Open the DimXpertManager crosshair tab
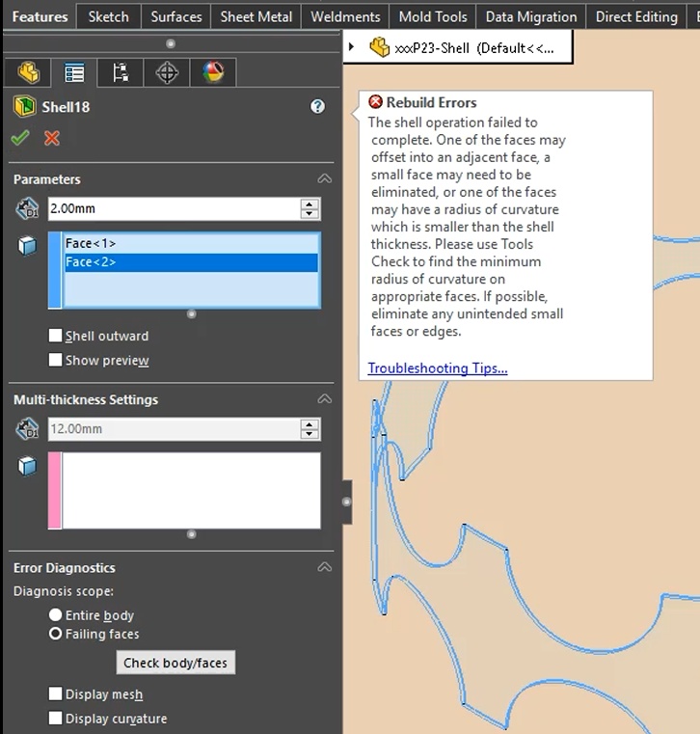700x734 pixels. coord(167,73)
